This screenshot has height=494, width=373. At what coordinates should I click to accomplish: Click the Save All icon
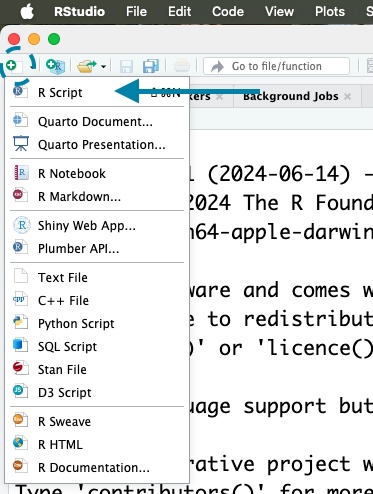click(x=151, y=66)
